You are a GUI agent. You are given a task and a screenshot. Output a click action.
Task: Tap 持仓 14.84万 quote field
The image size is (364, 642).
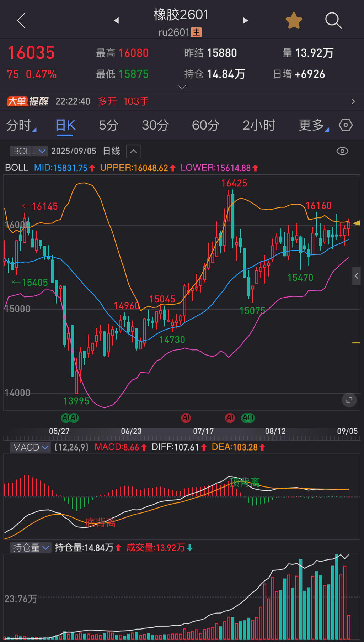(x=215, y=74)
